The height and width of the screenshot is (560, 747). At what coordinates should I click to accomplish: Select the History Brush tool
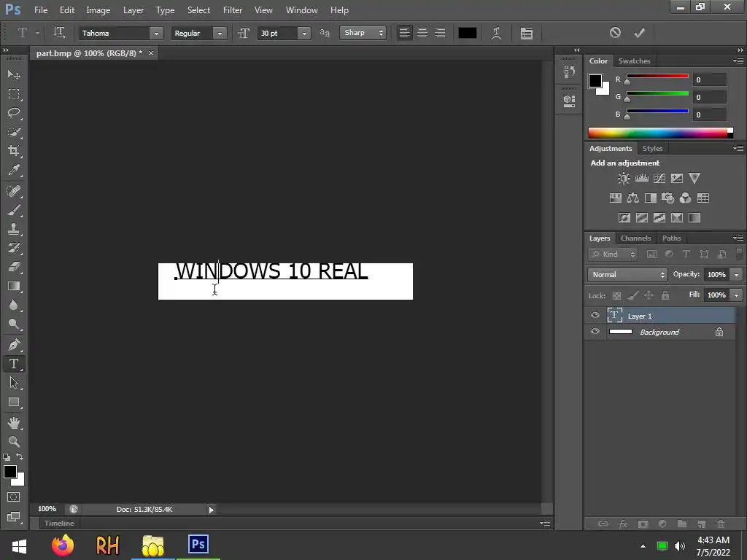(x=14, y=248)
